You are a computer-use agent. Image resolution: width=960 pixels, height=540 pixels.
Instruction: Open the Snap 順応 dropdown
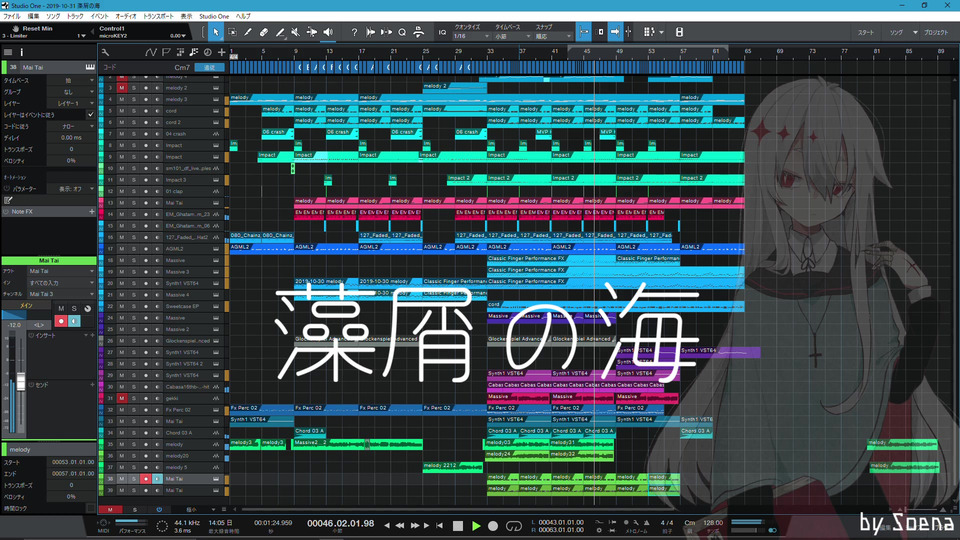coord(553,36)
